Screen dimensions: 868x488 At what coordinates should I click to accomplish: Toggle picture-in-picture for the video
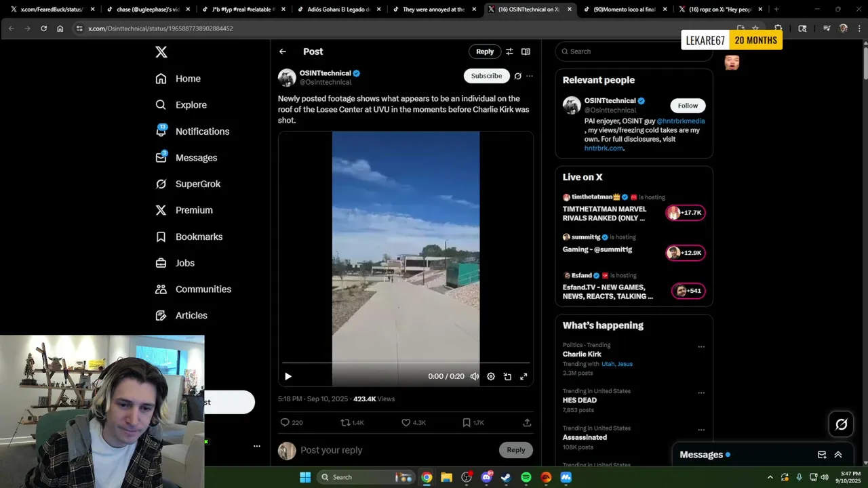[x=507, y=376]
